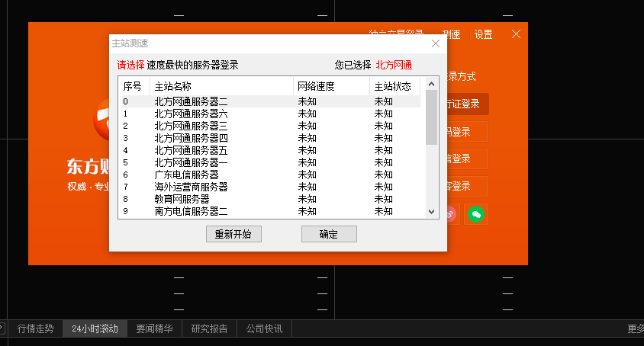Select row 北方网通服务器五
This screenshot has width=644, height=346.
[x=271, y=150]
